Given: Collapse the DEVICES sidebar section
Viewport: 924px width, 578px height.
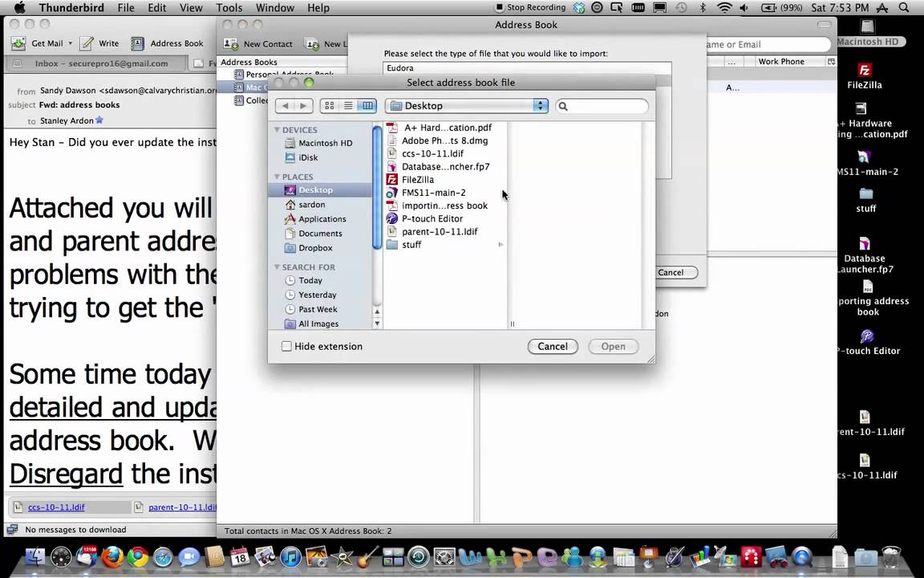Looking at the screenshot, I should coord(277,130).
